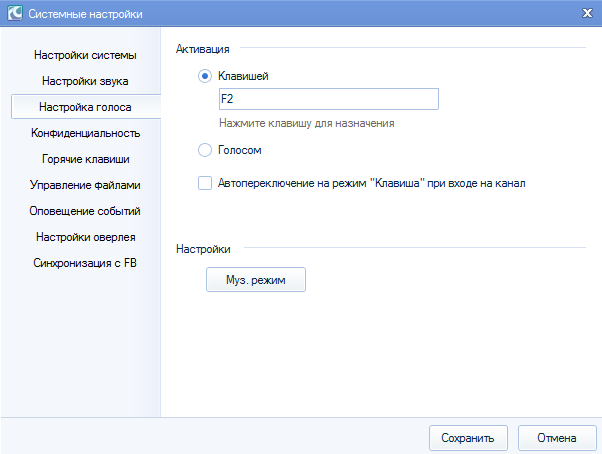The image size is (602, 454).
Task: Click the app logo icon in title bar
Action: tap(15, 13)
